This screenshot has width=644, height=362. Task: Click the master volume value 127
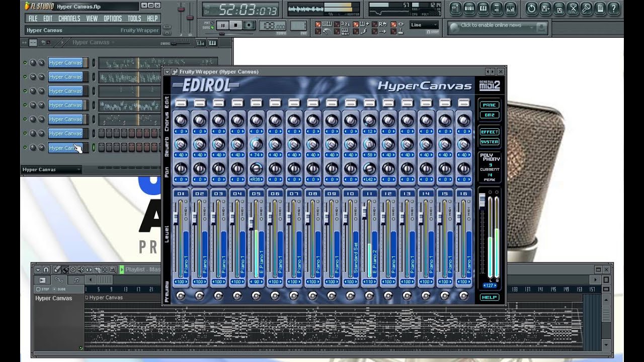[489, 286]
